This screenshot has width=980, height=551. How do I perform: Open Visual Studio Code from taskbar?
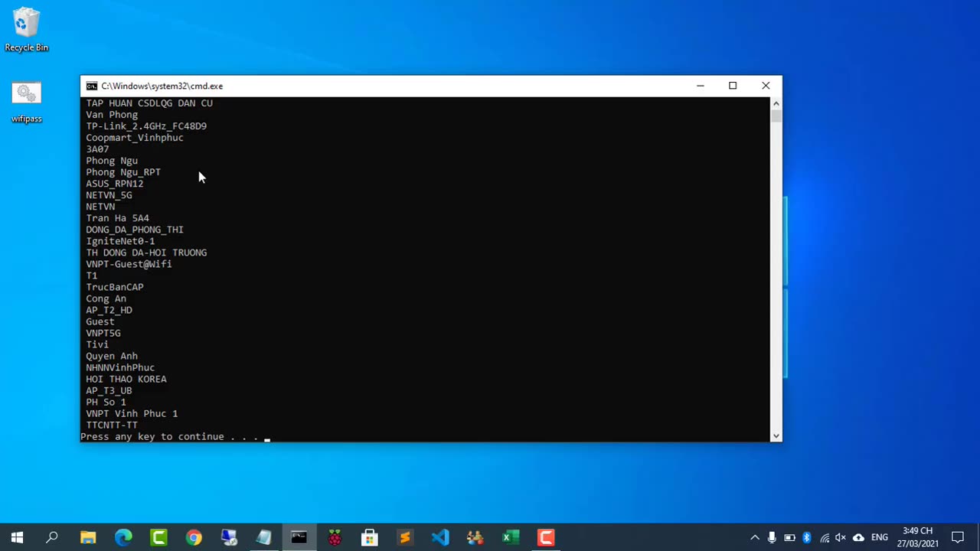tap(440, 537)
